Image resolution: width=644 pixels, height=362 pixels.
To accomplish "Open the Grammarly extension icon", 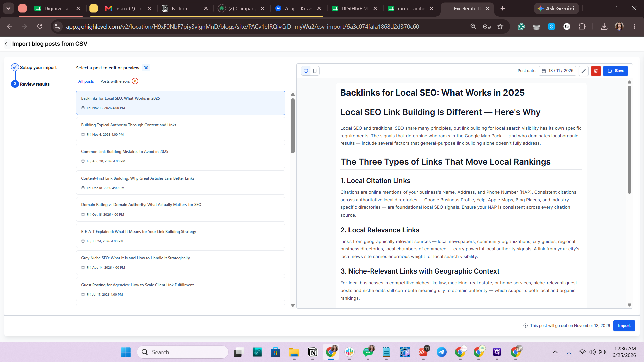I will coord(521,26).
